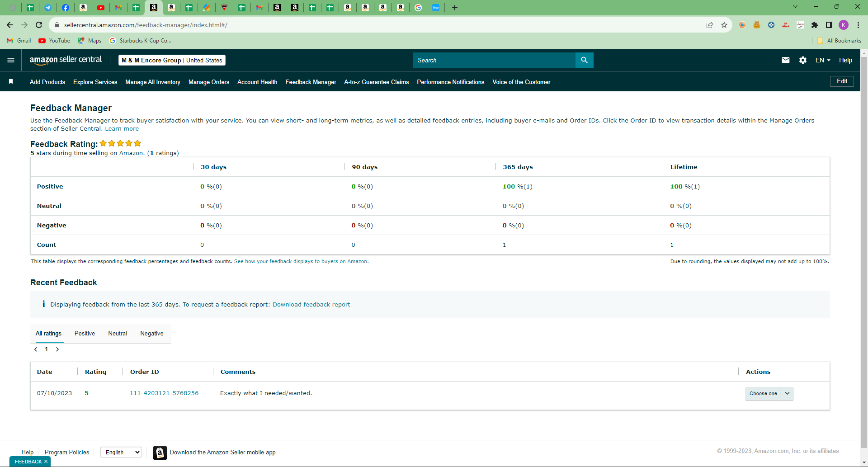The image size is (868, 467).
Task: Click the share page icon in address bar
Action: coord(710,25)
